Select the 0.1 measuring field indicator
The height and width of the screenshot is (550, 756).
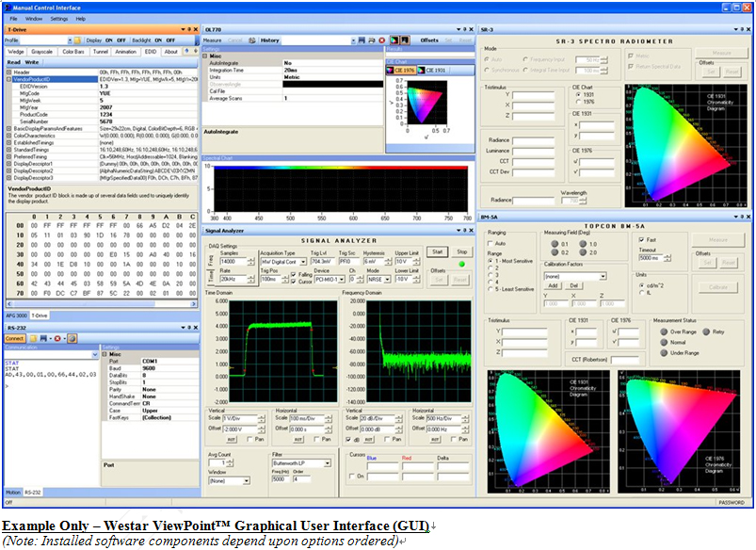tap(555, 244)
